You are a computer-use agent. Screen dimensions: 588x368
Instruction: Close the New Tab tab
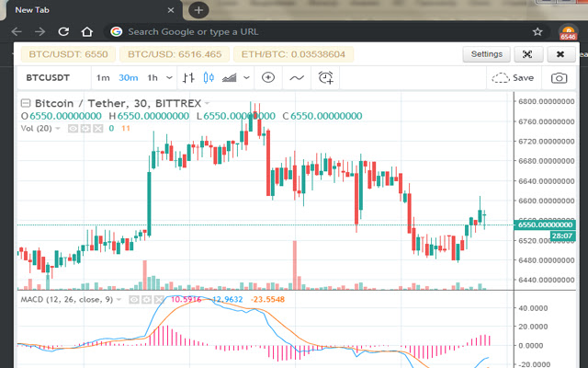[x=171, y=10]
